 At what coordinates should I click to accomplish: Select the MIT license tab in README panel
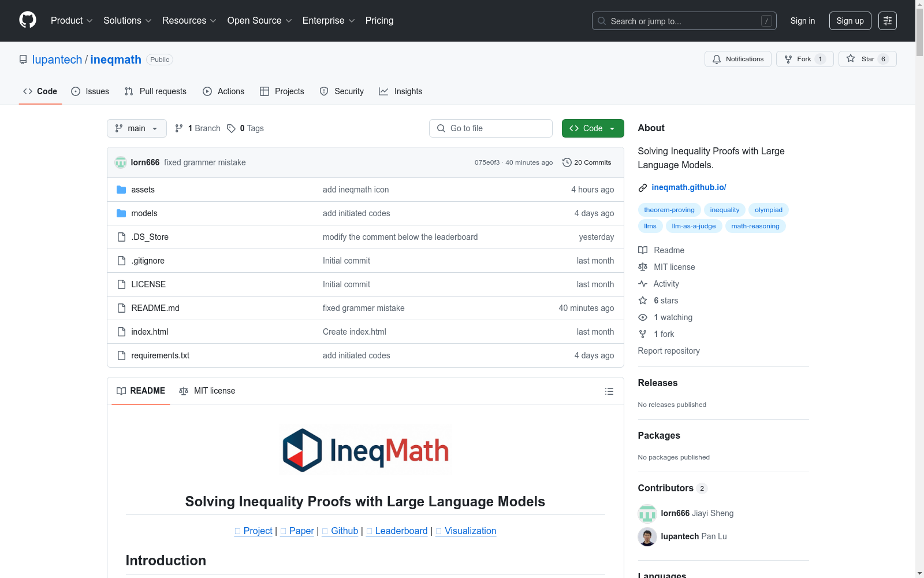207,391
